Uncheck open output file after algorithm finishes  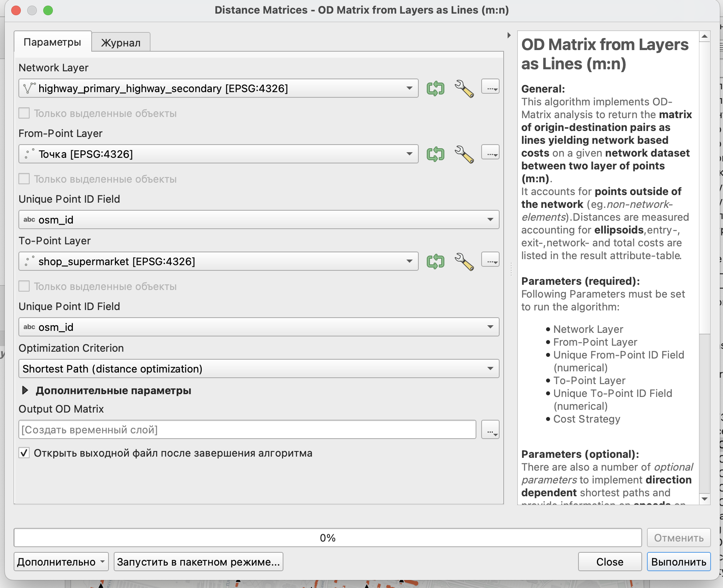click(x=24, y=453)
